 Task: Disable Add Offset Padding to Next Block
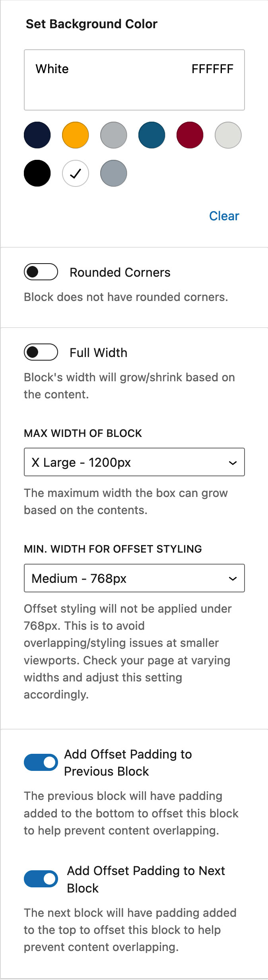pyautogui.click(x=41, y=879)
